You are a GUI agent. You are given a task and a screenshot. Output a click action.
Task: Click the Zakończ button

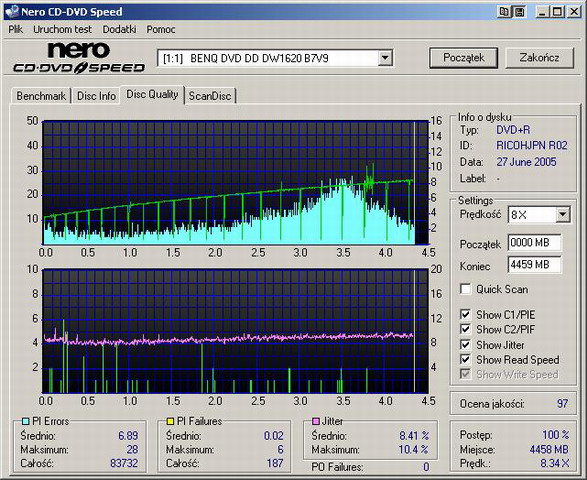tap(539, 58)
